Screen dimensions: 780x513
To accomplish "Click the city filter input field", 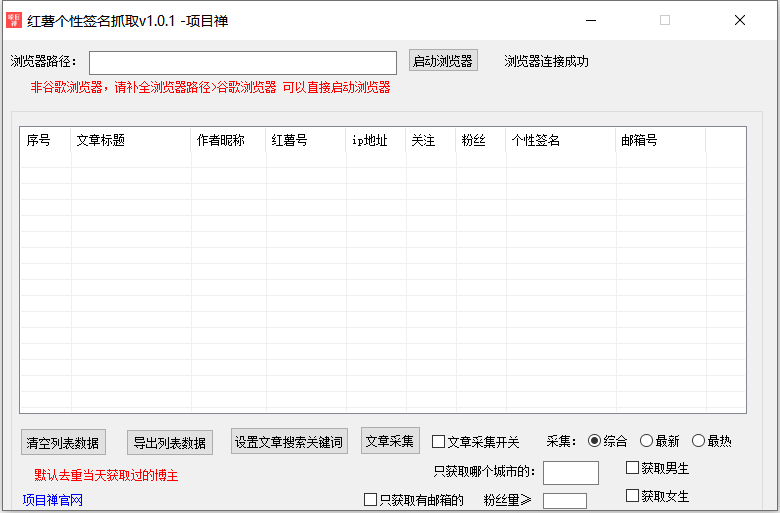I will click(x=570, y=472).
